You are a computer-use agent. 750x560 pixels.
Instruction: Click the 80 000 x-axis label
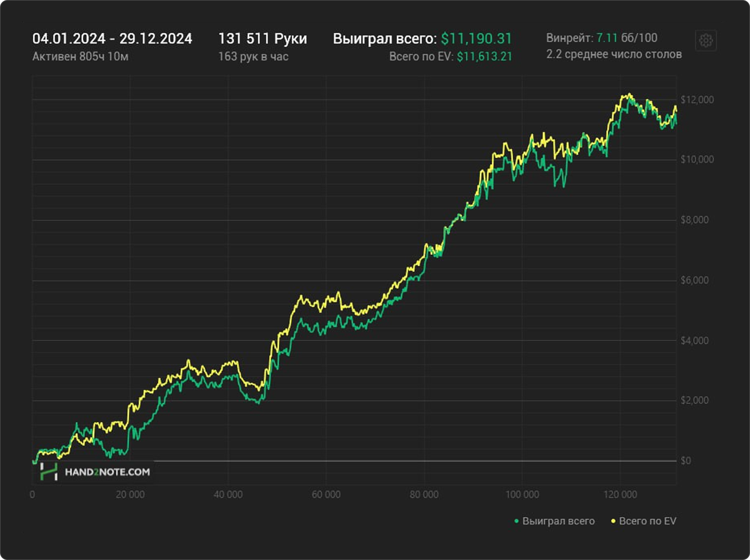424,494
